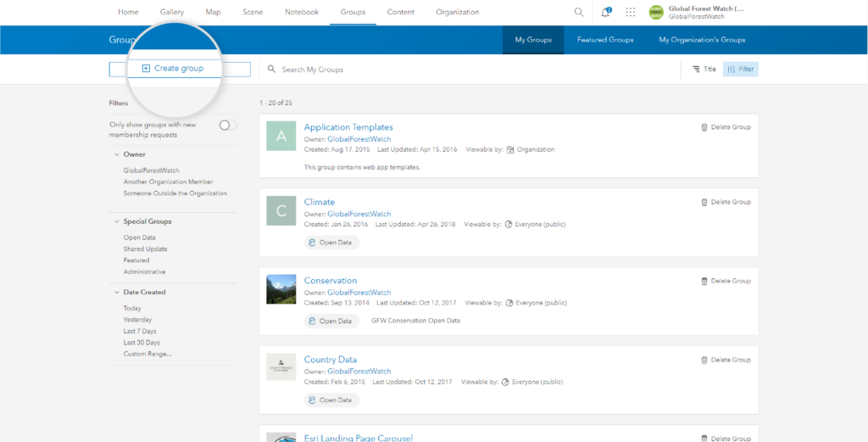Go to the Map tab
The width and height of the screenshot is (868, 442).
tap(213, 12)
